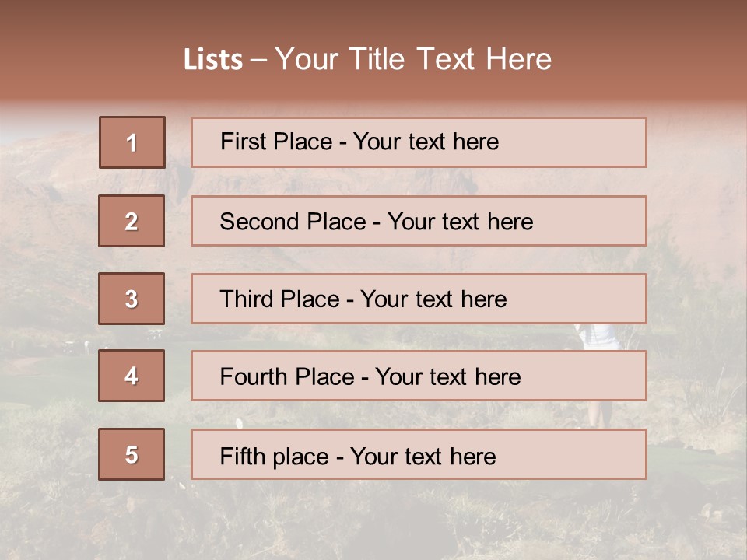The height and width of the screenshot is (560, 747).
Task: Select the Third Place text bar
Action: pos(419,299)
